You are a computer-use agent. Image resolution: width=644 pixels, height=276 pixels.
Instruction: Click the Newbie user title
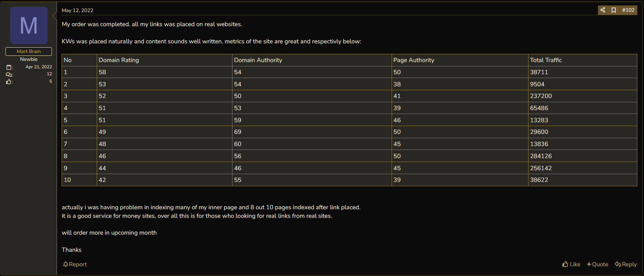tap(29, 59)
